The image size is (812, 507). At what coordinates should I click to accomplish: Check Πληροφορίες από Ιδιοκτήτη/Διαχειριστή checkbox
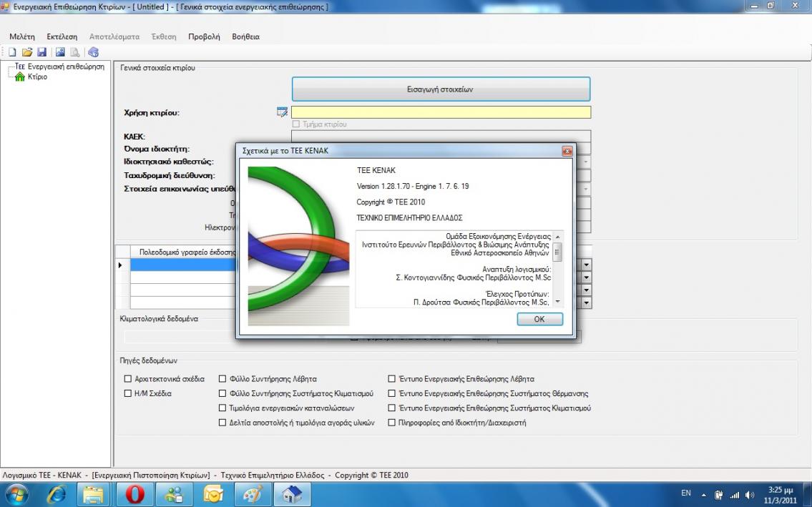392,422
